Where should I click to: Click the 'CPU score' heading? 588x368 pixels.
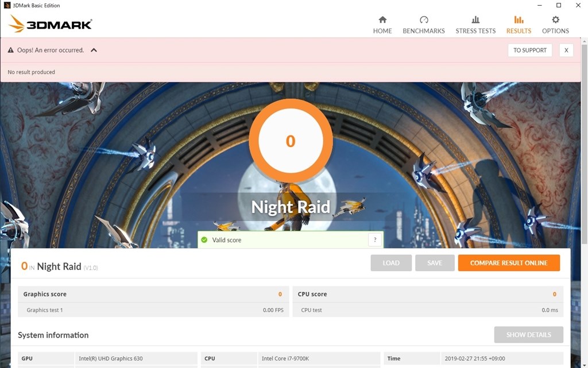coord(312,294)
